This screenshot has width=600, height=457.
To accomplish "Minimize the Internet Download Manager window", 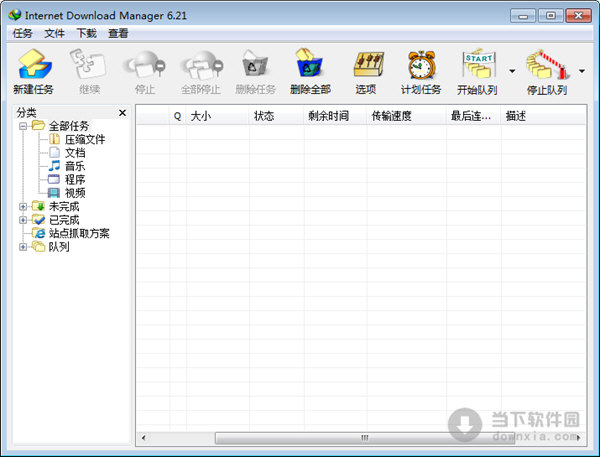I will click(x=523, y=16).
